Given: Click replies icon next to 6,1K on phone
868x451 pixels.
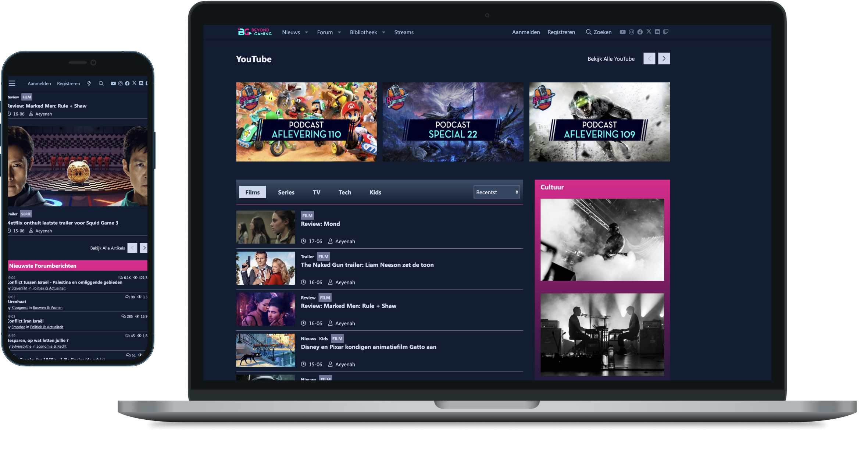Looking at the screenshot, I should [x=121, y=277].
